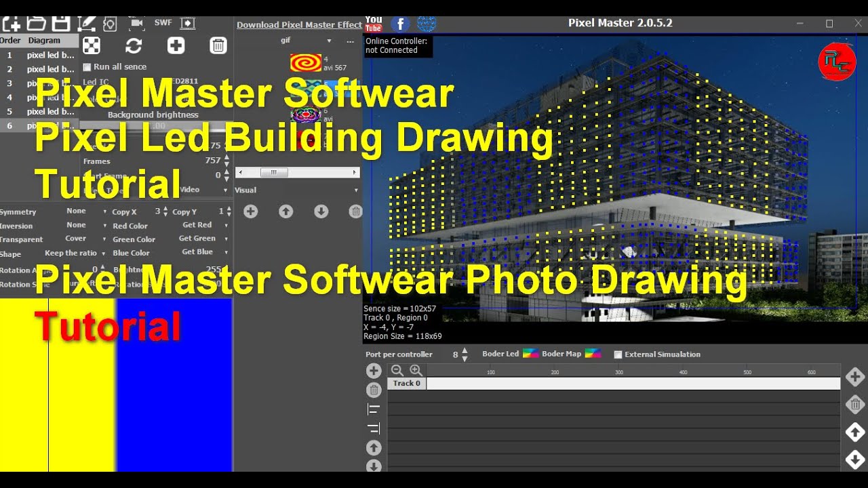Image resolution: width=868 pixels, height=488 pixels.
Task: Open the Inversion dropdown
Action: click(85, 225)
